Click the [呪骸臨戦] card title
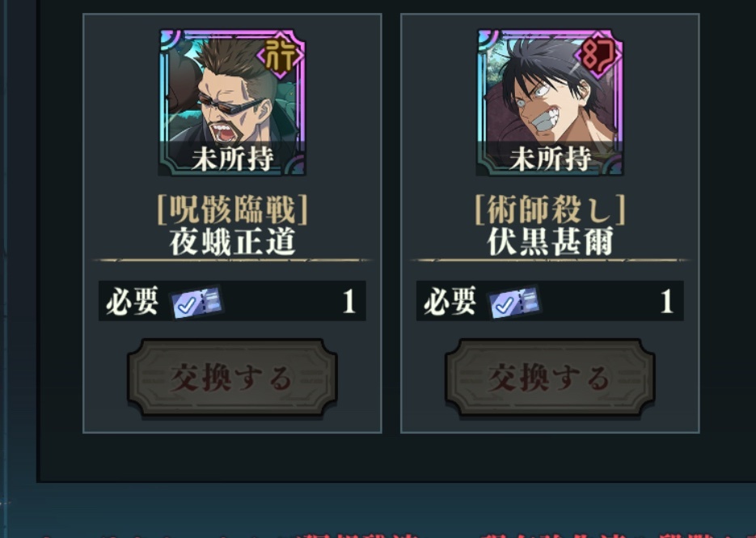 (232, 210)
